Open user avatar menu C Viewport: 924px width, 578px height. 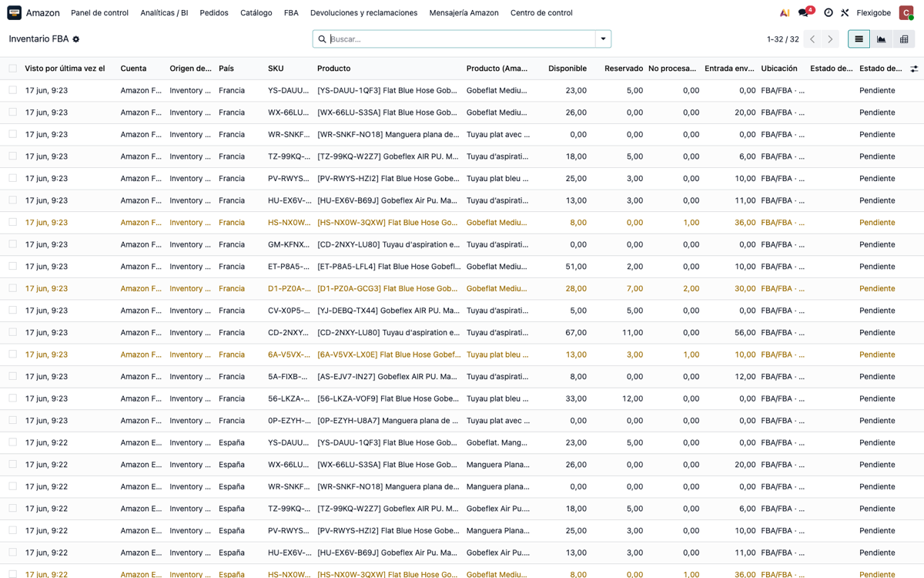(x=906, y=12)
